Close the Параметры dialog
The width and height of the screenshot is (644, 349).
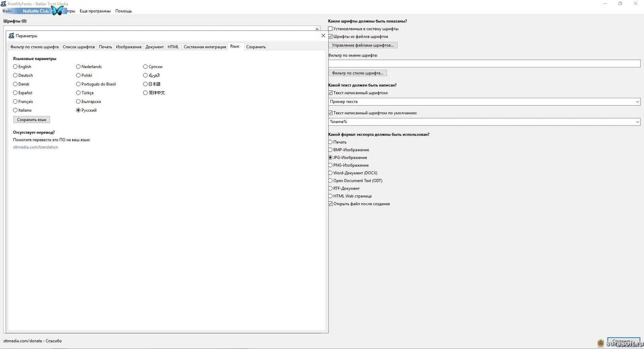coord(323,36)
